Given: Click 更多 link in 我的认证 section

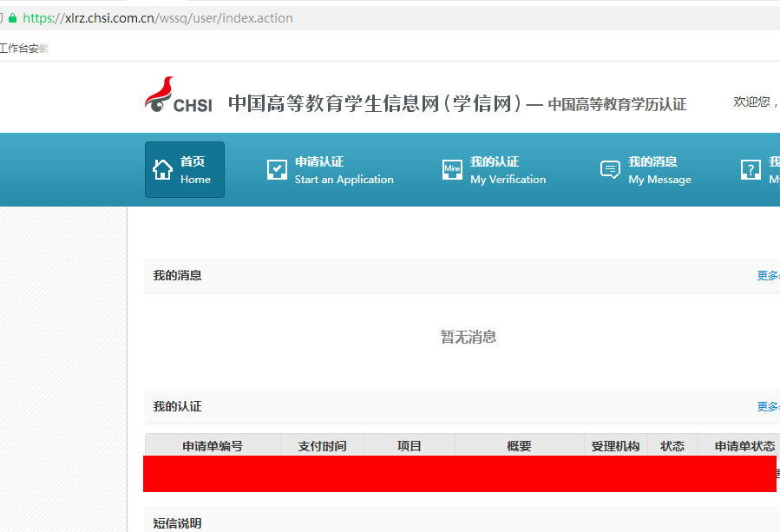Looking at the screenshot, I should 768,406.
